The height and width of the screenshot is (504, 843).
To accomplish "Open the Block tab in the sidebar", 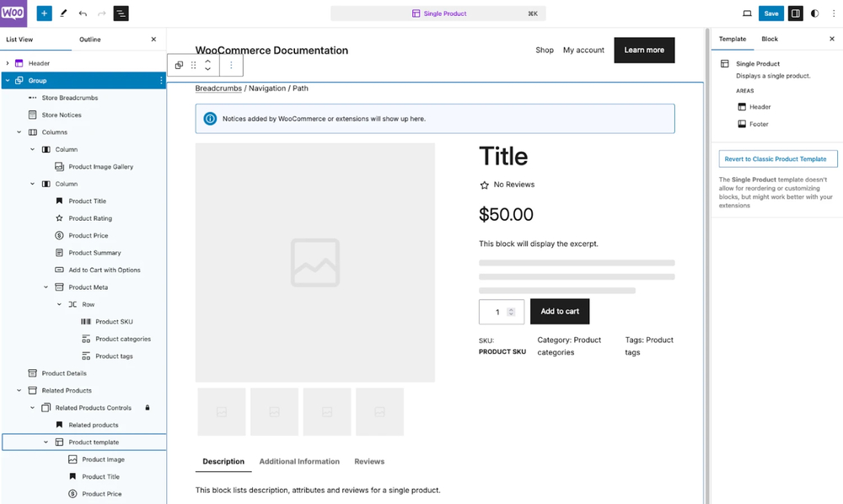I will point(768,39).
